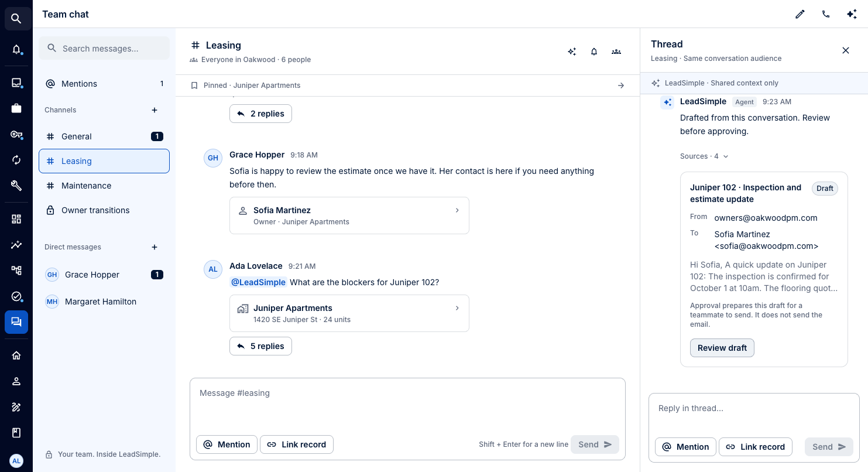The width and height of the screenshot is (868, 472).
Task: Switch to the General channel
Action: [104, 136]
